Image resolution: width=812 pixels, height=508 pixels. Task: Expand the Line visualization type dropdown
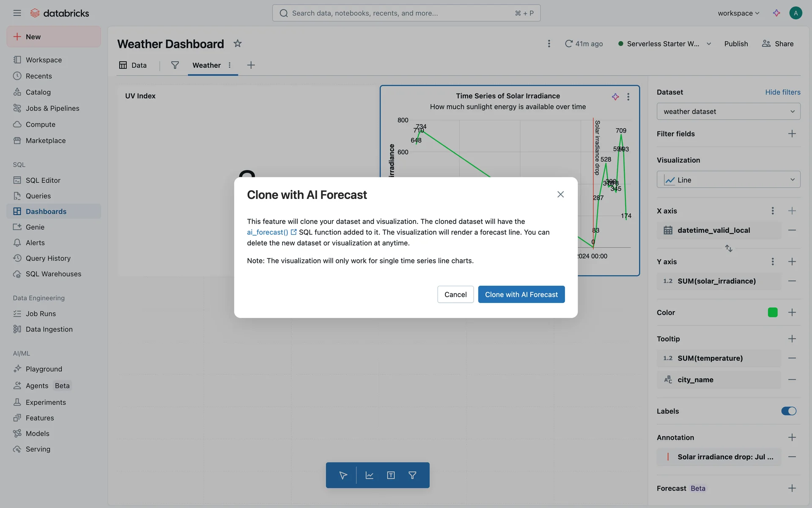click(728, 180)
